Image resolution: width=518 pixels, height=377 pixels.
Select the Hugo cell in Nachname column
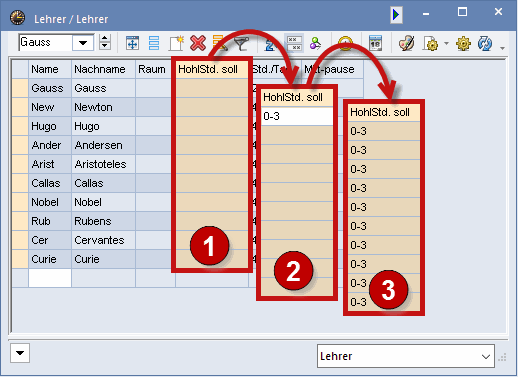[103, 126]
